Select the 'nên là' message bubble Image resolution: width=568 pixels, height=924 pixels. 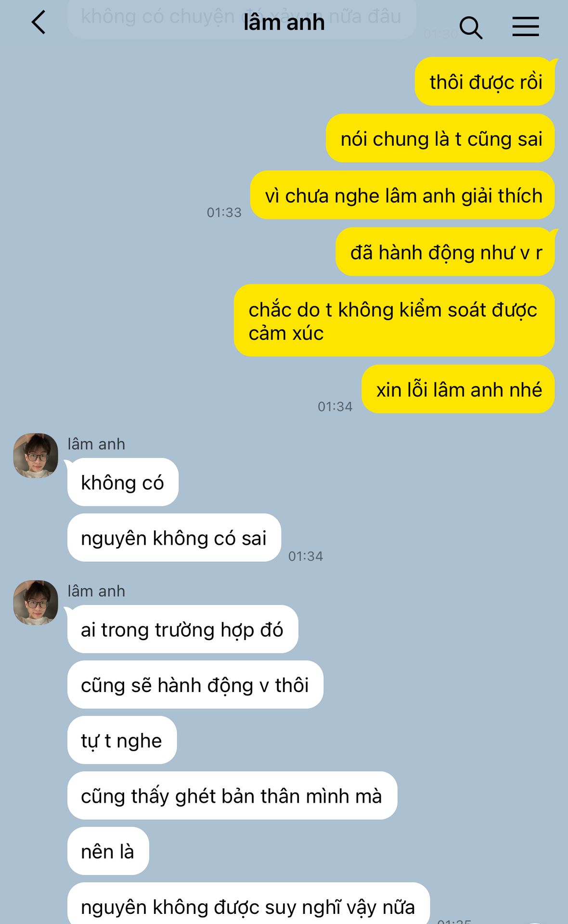point(108,851)
